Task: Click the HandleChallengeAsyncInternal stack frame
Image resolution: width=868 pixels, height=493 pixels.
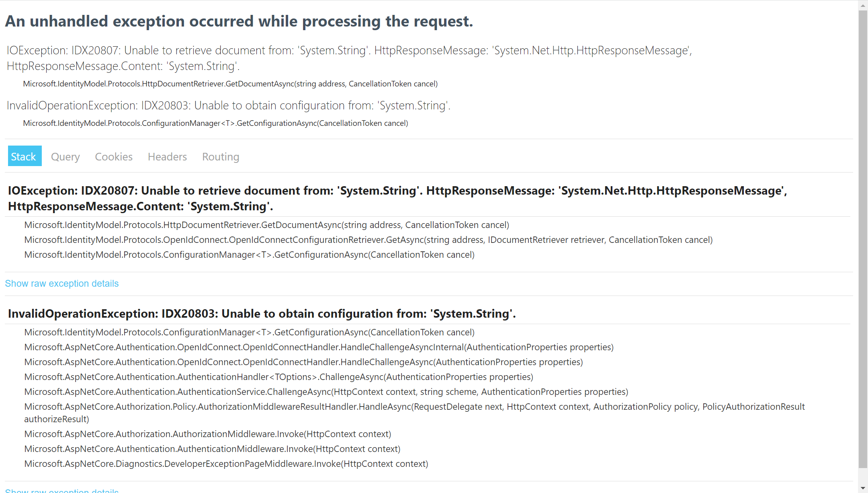Action: [x=319, y=347]
